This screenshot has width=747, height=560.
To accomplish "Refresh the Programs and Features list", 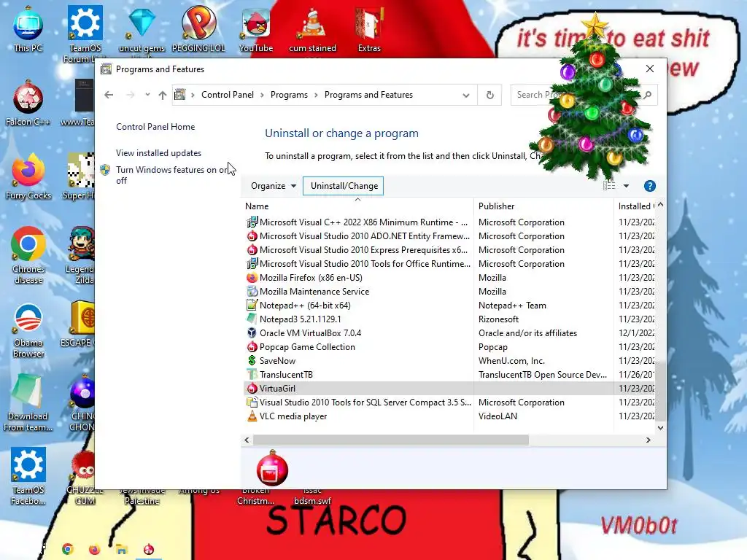I will point(489,95).
